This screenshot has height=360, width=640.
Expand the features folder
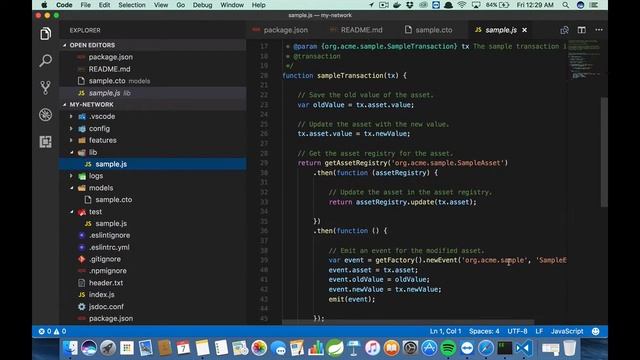(71, 140)
